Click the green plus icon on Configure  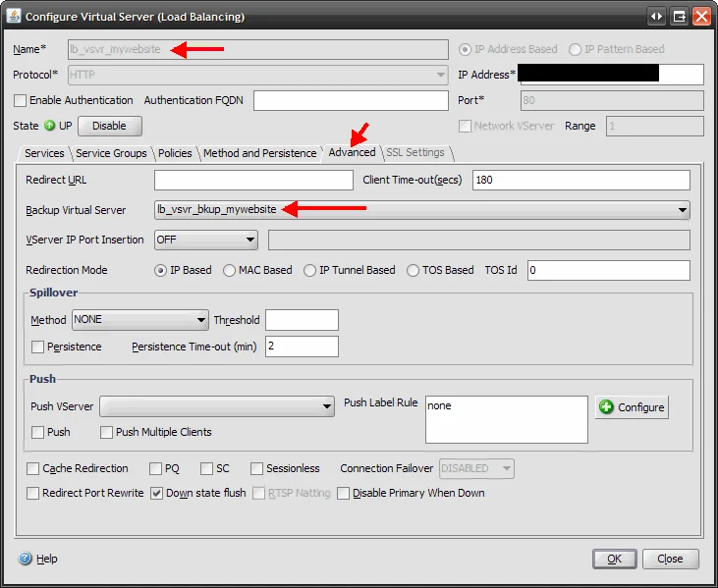tap(606, 406)
